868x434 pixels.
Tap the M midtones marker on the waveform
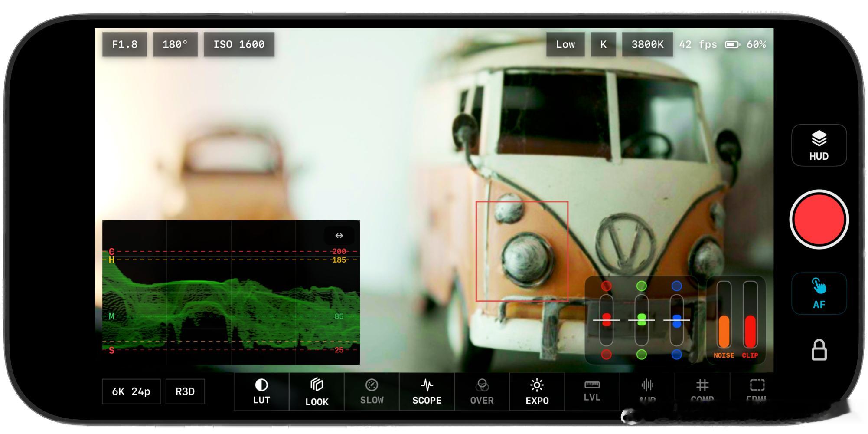tap(111, 316)
